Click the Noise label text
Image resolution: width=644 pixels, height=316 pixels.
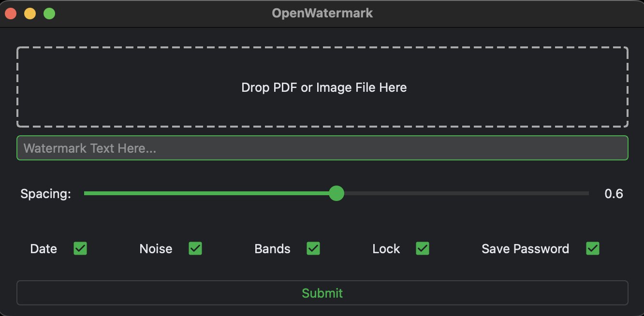click(x=156, y=249)
